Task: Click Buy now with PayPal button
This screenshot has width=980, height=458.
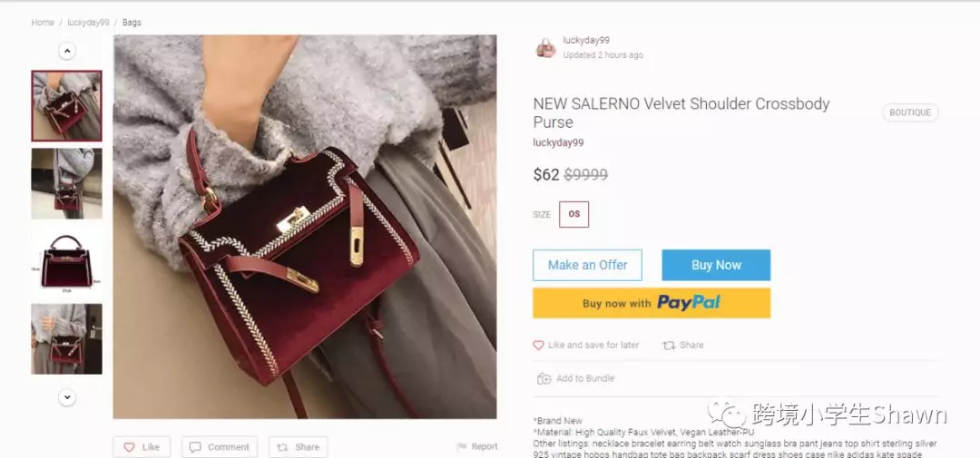Action: click(x=652, y=303)
